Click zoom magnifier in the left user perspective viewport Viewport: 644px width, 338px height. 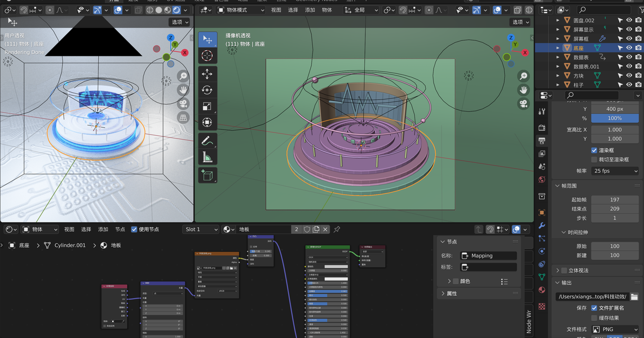click(183, 76)
